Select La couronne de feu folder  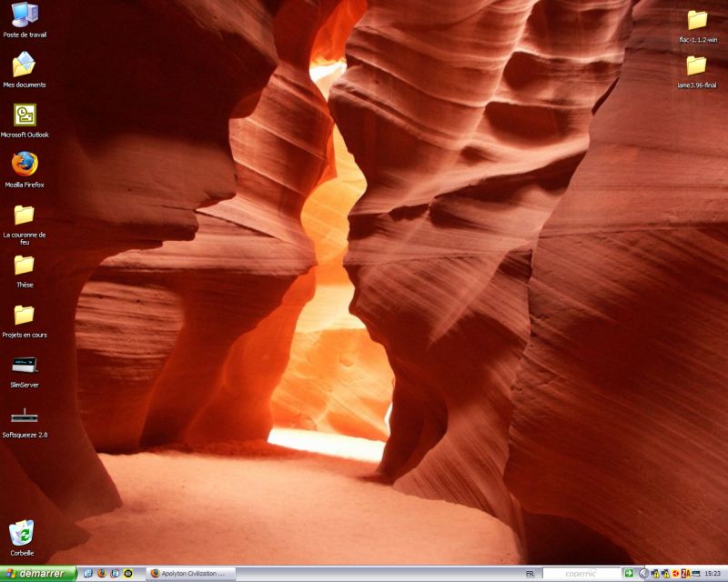click(x=25, y=216)
